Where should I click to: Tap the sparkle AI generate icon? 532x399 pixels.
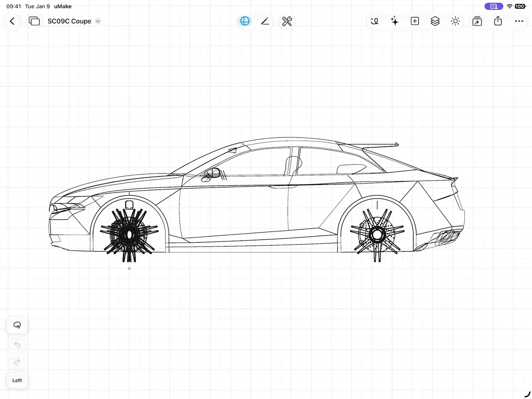coord(395,21)
